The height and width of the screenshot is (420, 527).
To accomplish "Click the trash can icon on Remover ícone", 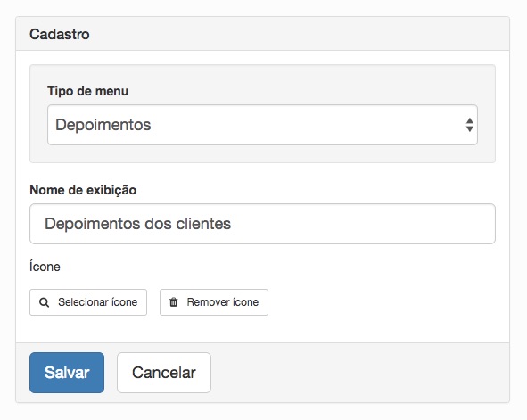I will point(173,302).
